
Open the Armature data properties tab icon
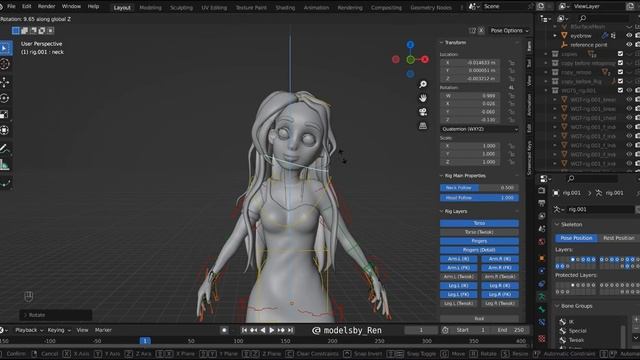(542, 297)
